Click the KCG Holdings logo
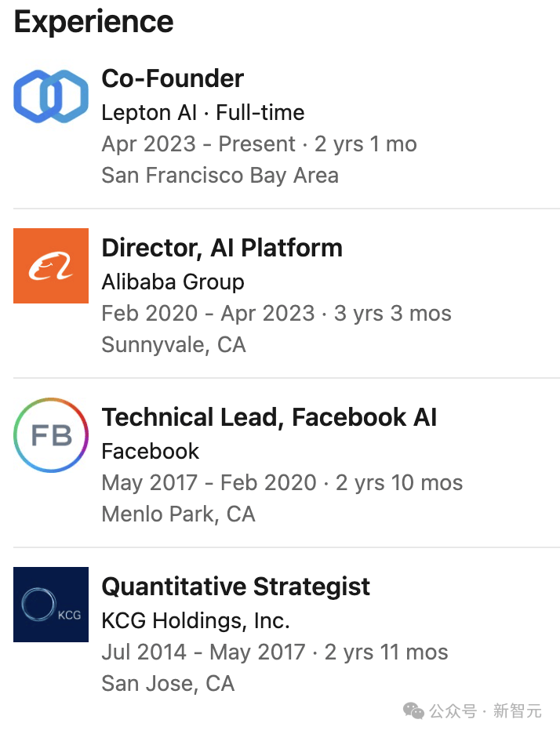 [x=51, y=605]
